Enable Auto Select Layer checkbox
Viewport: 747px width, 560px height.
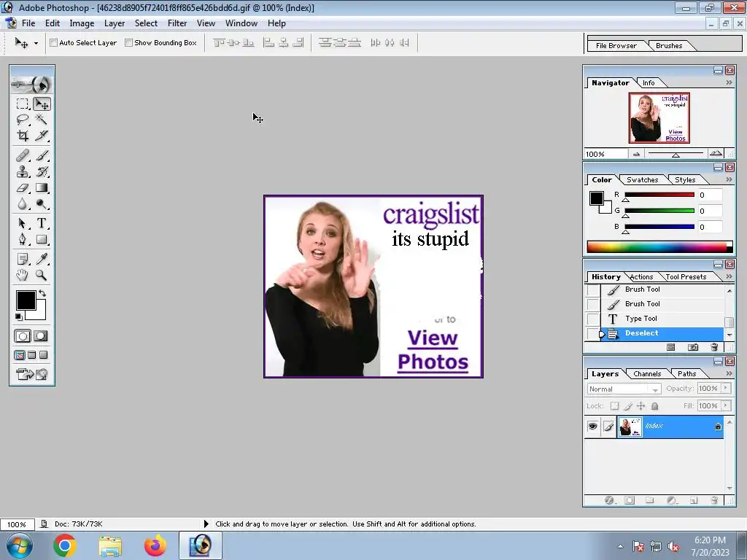pyautogui.click(x=54, y=43)
